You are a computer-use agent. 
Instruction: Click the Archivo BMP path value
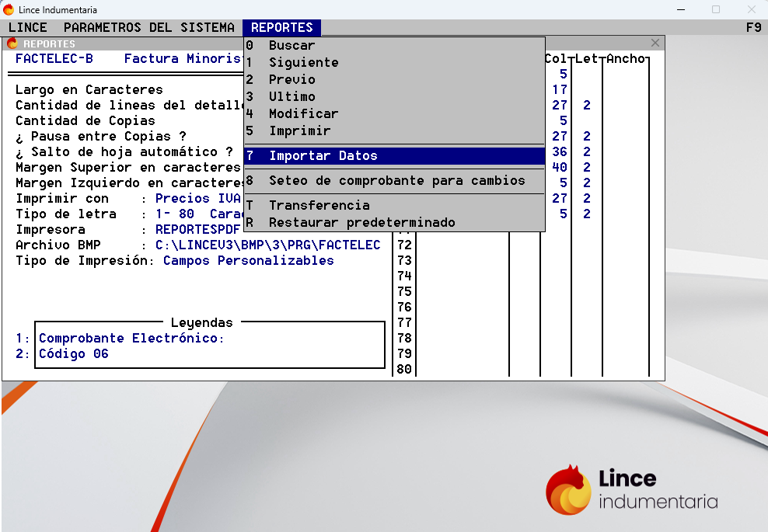coord(268,245)
